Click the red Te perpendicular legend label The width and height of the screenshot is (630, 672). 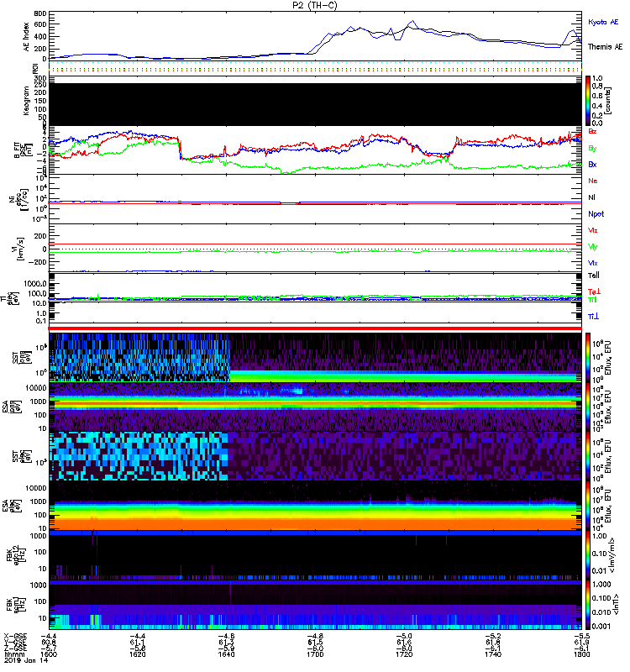(x=594, y=291)
